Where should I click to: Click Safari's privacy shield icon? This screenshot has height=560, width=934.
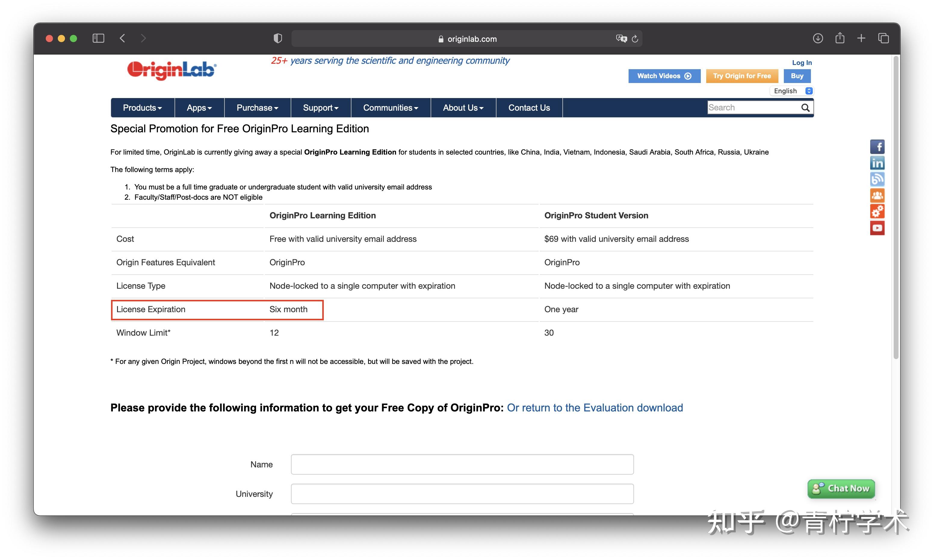pyautogui.click(x=277, y=38)
